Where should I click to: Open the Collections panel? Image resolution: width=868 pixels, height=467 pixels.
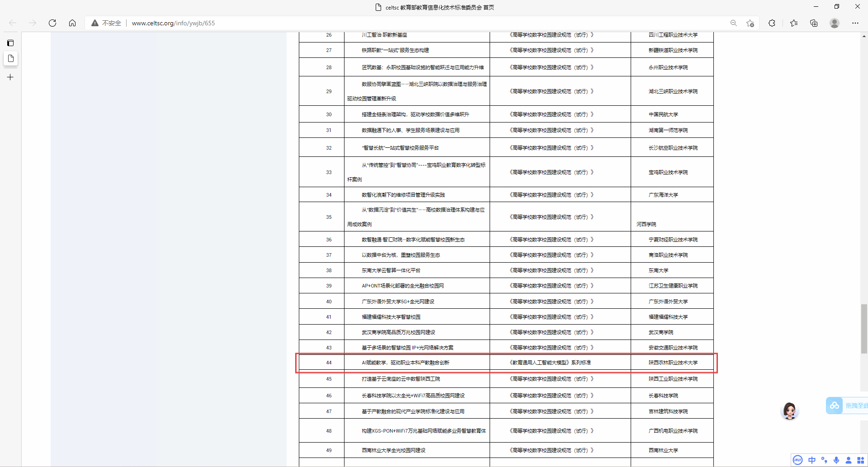click(x=814, y=23)
